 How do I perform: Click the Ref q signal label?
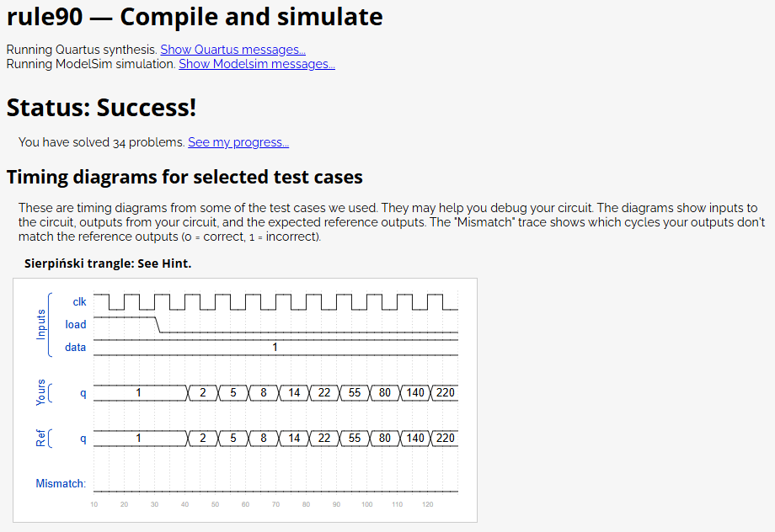(x=83, y=439)
